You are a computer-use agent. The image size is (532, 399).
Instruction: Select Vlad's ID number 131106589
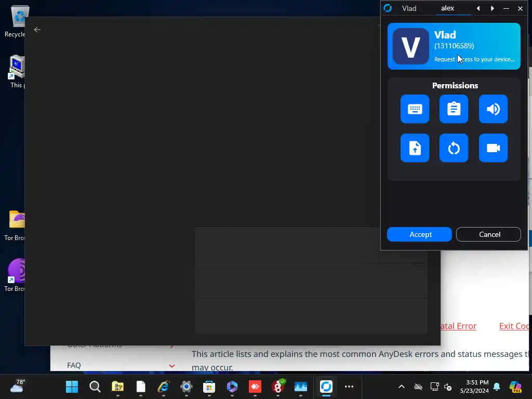[454, 46]
